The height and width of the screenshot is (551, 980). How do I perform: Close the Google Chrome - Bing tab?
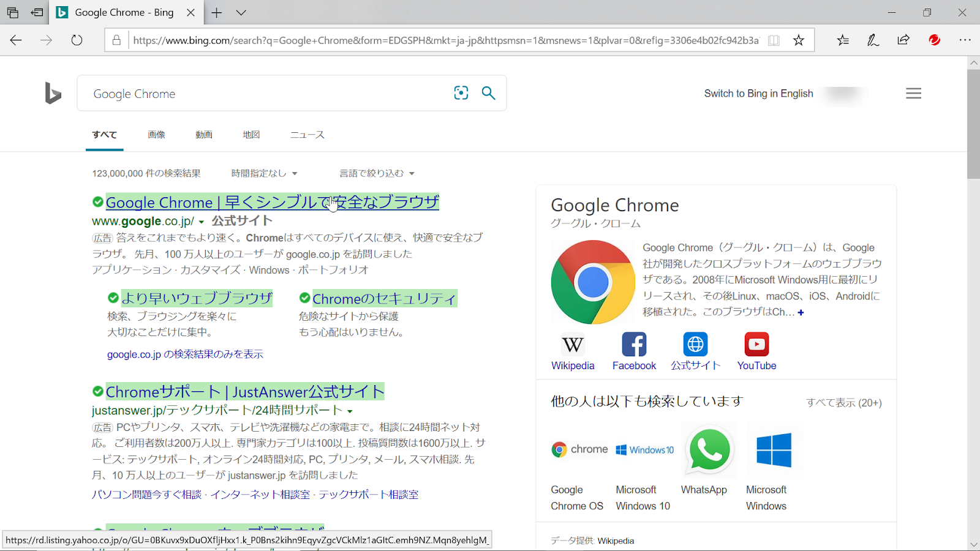(x=190, y=12)
